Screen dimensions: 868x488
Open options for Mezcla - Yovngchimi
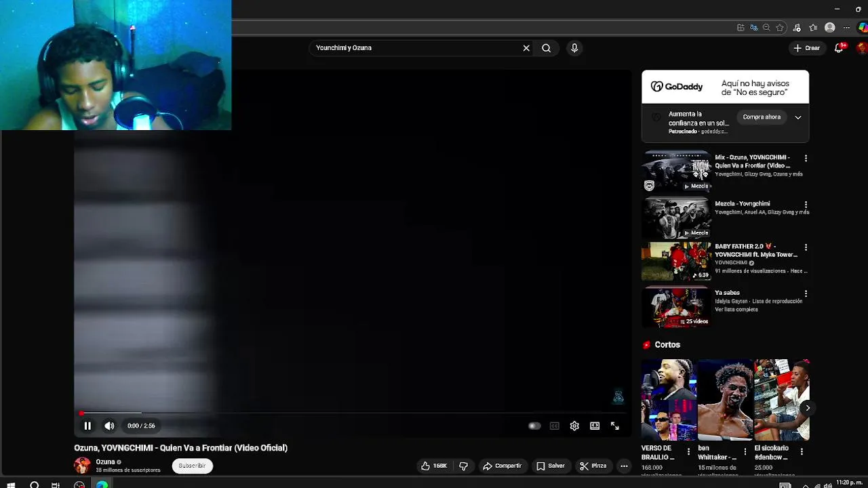click(x=806, y=204)
